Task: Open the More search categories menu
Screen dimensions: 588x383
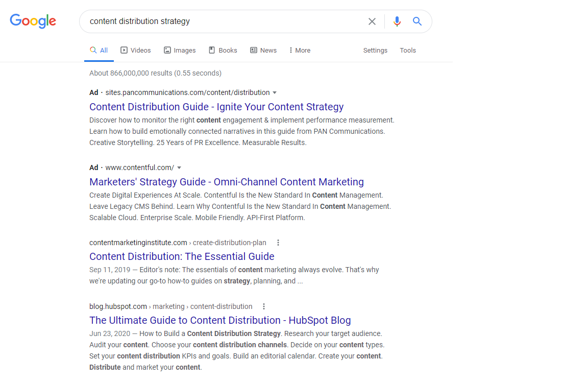Action: (x=300, y=50)
